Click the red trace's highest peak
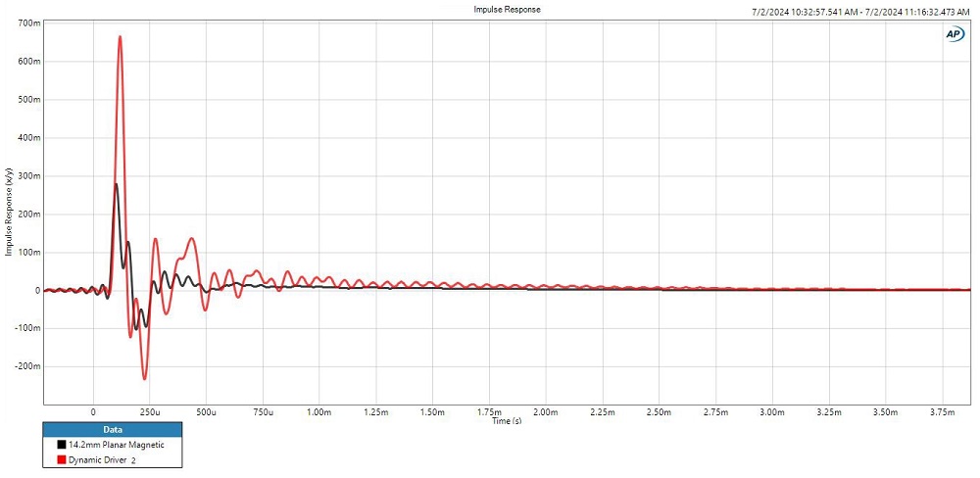Image resolution: width=980 pixels, height=478 pixels. [120, 37]
